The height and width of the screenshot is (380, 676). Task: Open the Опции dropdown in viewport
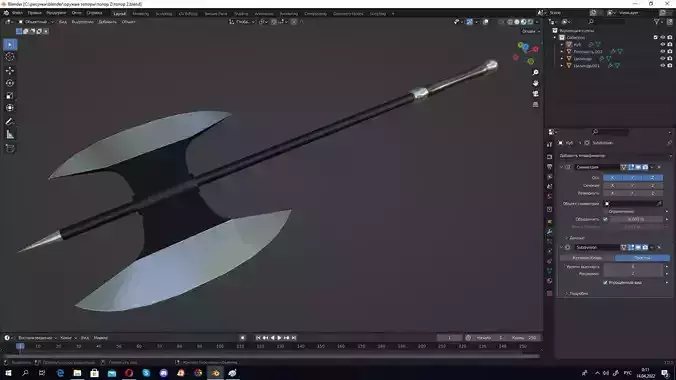530,31
